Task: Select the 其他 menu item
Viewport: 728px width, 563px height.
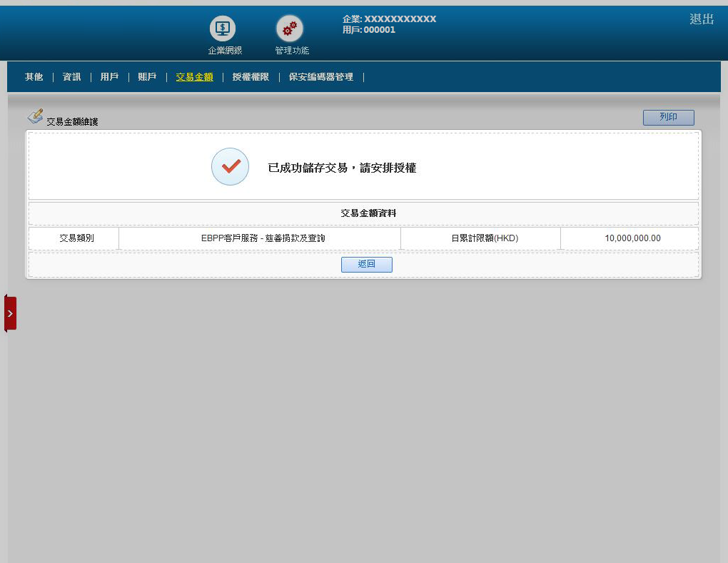Action: pyautogui.click(x=34, y=77)
